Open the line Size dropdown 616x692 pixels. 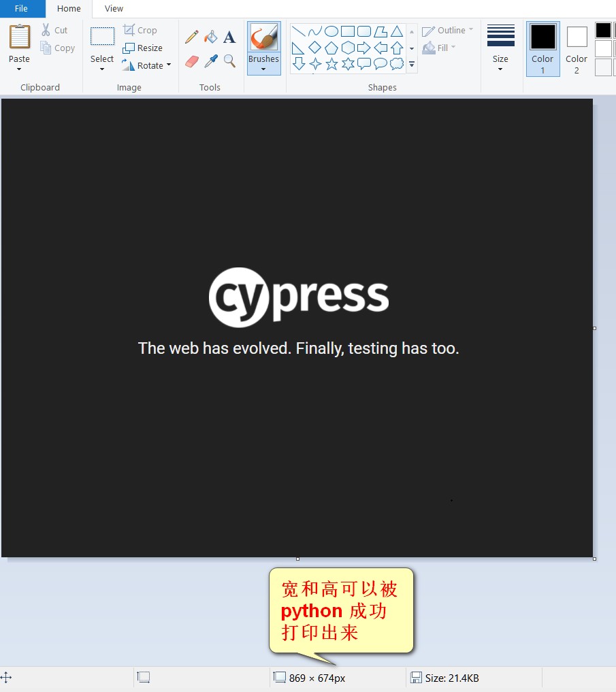pos(500,48)
